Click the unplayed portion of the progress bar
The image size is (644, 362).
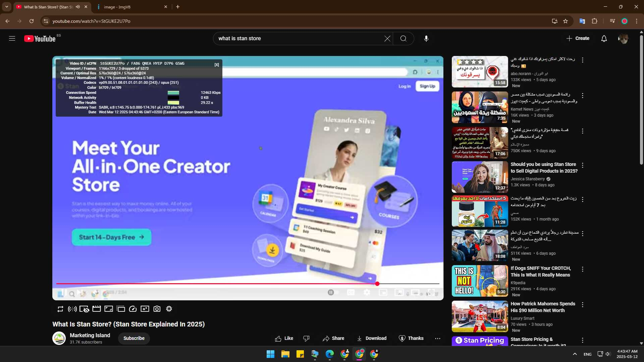pos(409,284)
